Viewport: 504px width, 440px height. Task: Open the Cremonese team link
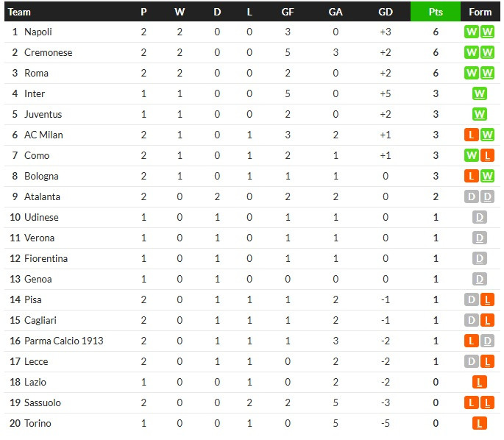point(49,52)
